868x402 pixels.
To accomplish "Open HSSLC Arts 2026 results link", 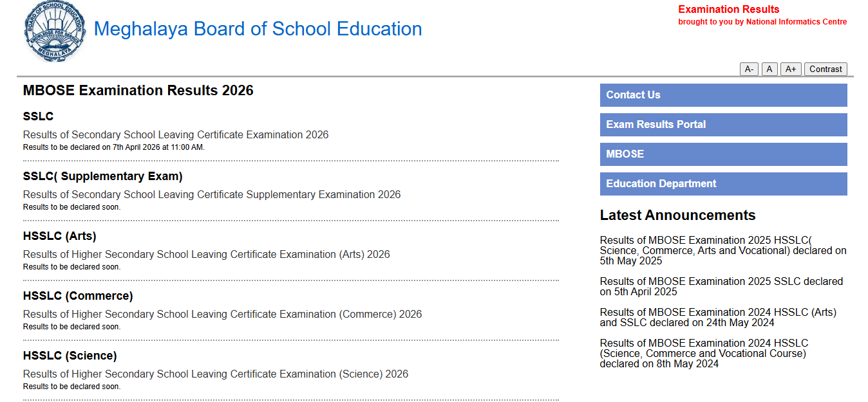I will coord(206,255).
